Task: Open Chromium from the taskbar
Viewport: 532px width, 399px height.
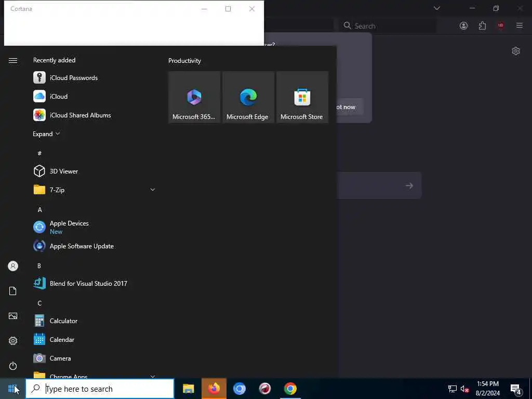Action: [x=239, y=389]
